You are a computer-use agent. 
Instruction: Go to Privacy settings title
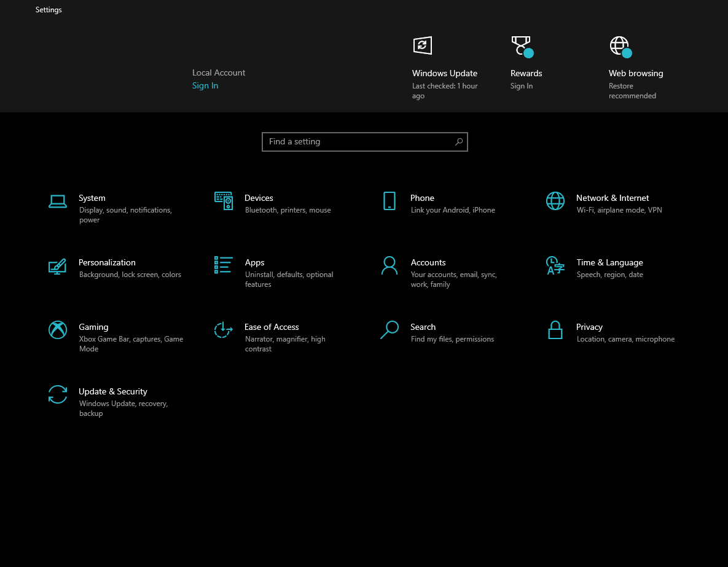[x=589, y=327]
